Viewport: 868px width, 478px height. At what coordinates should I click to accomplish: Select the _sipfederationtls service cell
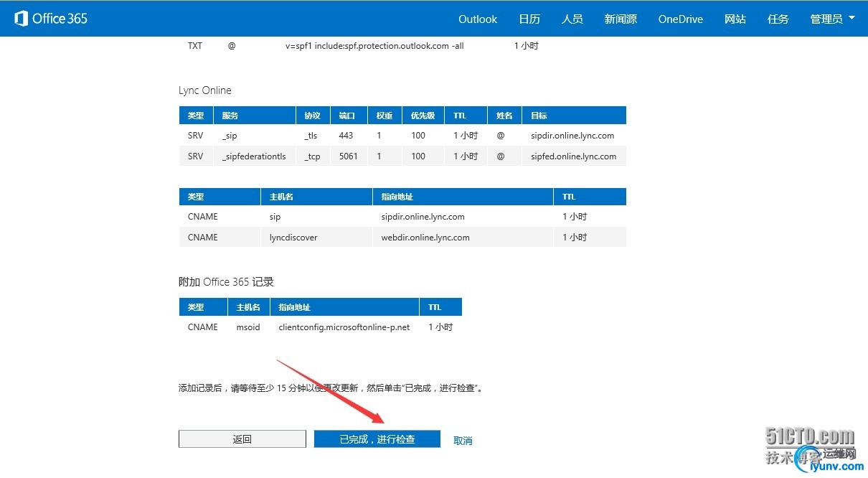[255, 156]
